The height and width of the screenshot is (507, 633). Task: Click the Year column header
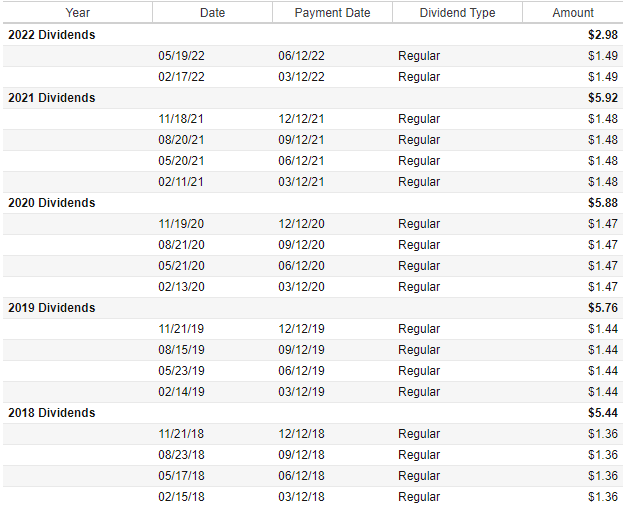pos(77,13)
